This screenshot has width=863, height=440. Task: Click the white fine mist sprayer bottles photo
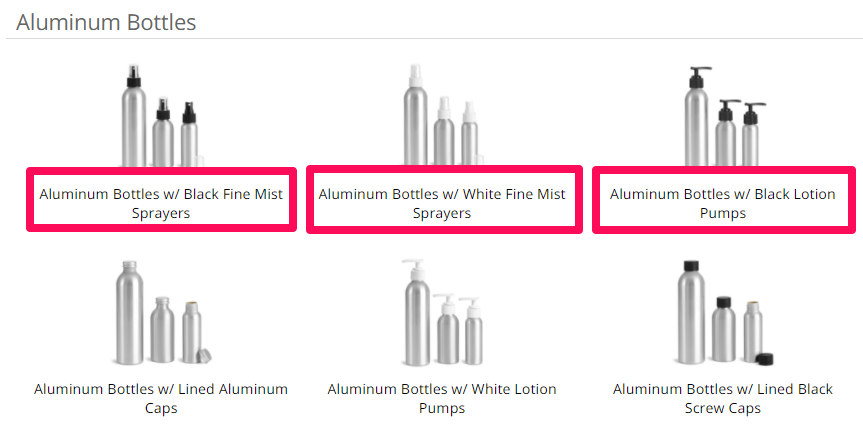click(x=442, y=115)
